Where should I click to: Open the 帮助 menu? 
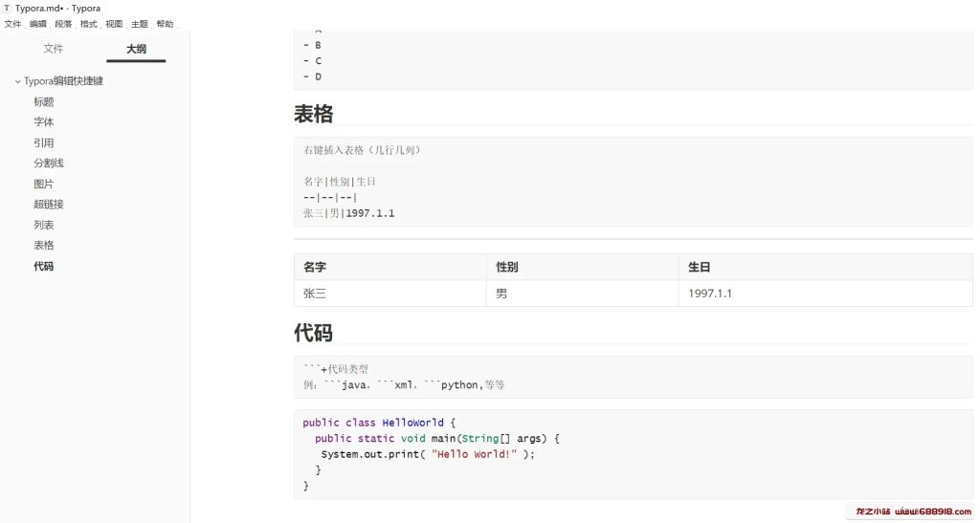point(165,24)
